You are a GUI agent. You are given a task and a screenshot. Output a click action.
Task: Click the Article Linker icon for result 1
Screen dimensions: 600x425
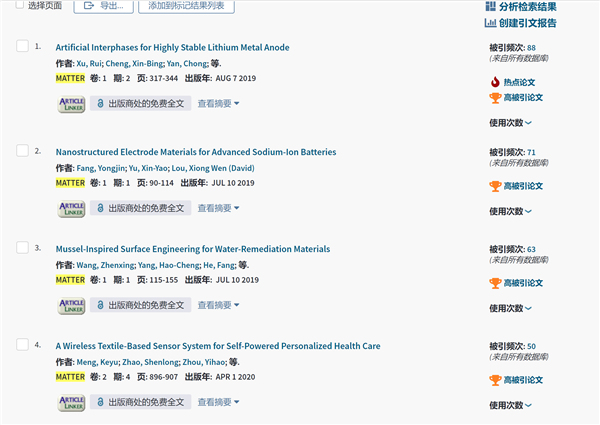pyautogui.click(x=71, y=103)
